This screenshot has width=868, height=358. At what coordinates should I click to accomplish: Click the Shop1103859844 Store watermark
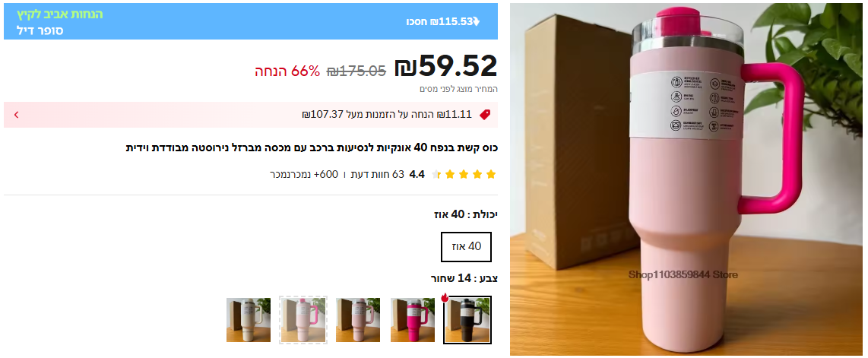point(683,274)
